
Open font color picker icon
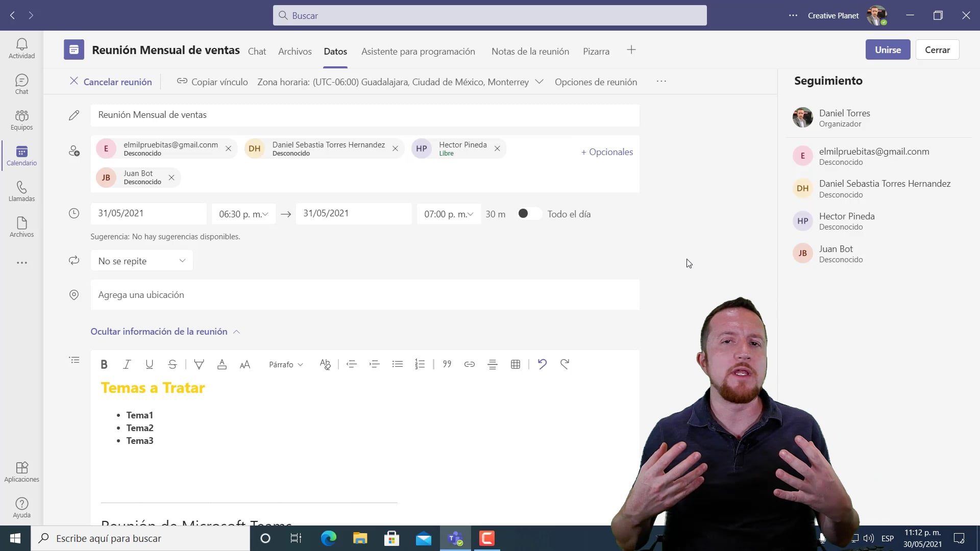point(222,364)
